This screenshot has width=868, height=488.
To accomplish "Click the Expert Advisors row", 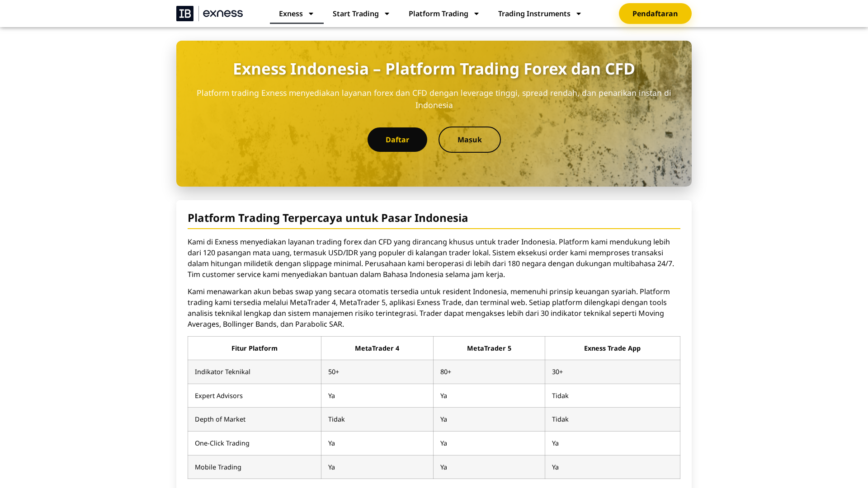I will click(219, 395).
